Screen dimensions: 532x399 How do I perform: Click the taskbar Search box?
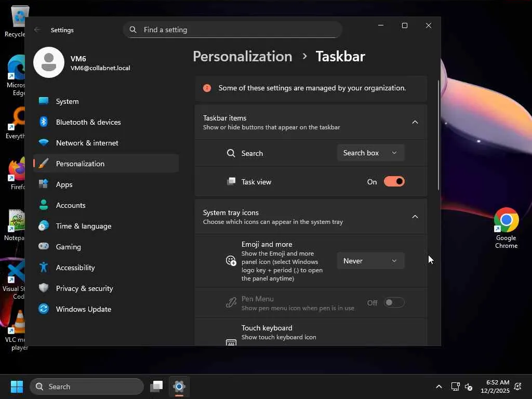click(87, 387)
